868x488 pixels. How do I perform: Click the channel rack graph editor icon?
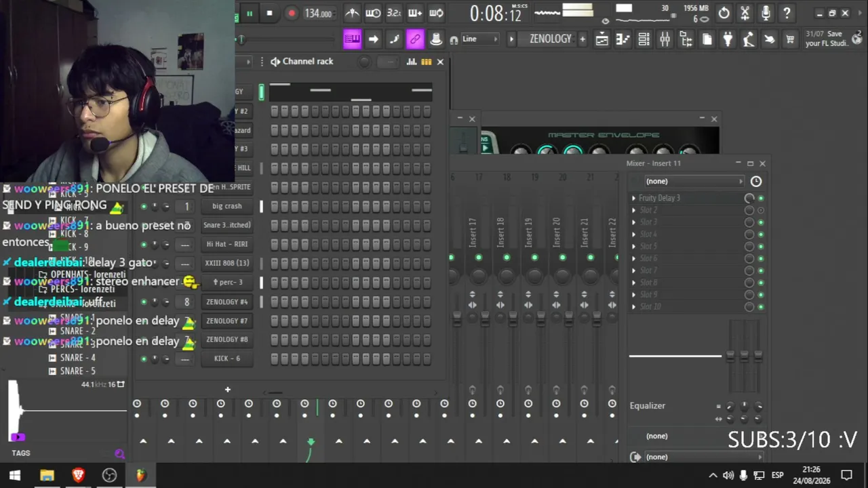[x=412, y=62]
